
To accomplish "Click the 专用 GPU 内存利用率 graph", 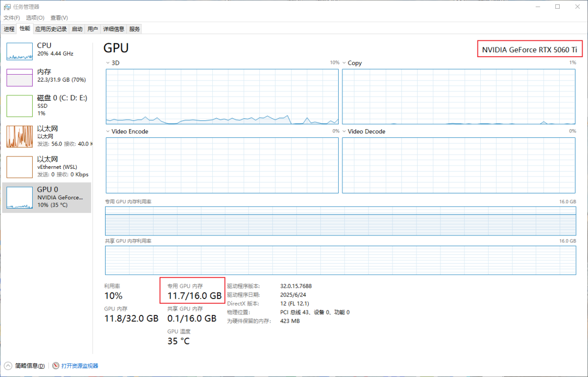I will tap(340, 221).
